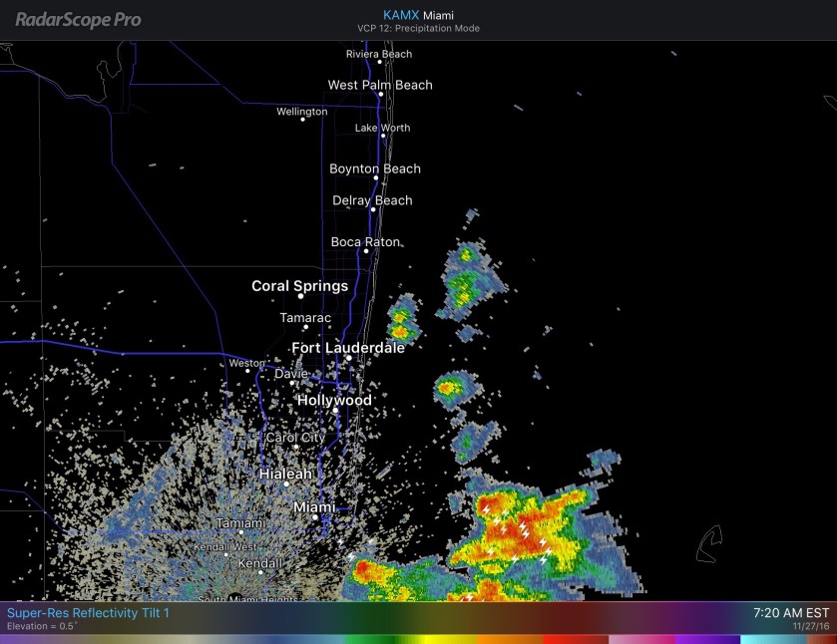
Task: Tap the Elevation 0.5° tilt label
Action: point(43,626)
